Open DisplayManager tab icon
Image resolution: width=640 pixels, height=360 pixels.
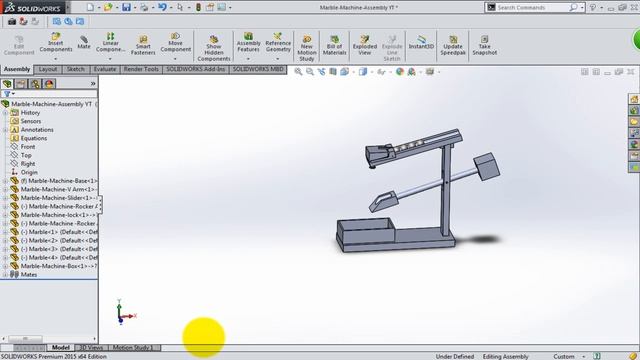pos(49,84)
